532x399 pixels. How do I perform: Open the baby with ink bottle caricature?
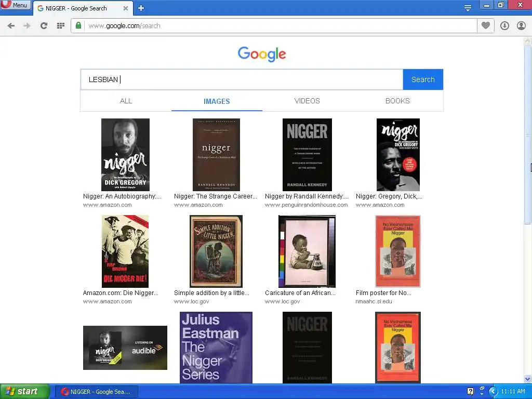pyautogui.click(x=307, y=251)
